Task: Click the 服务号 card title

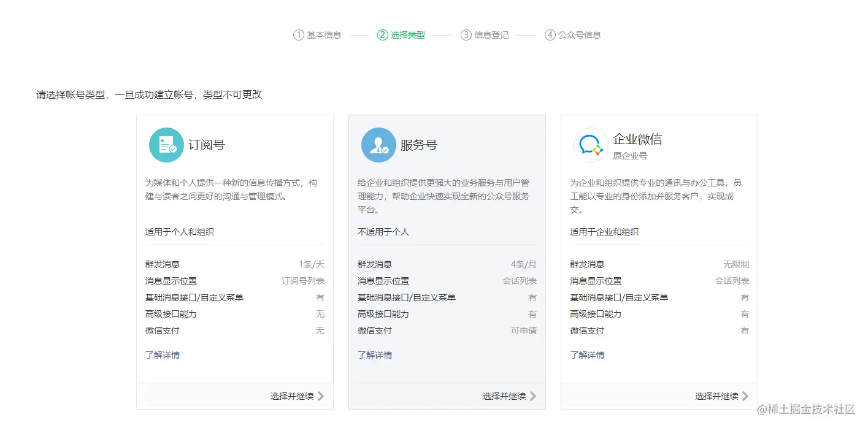Action: [419, 145]
